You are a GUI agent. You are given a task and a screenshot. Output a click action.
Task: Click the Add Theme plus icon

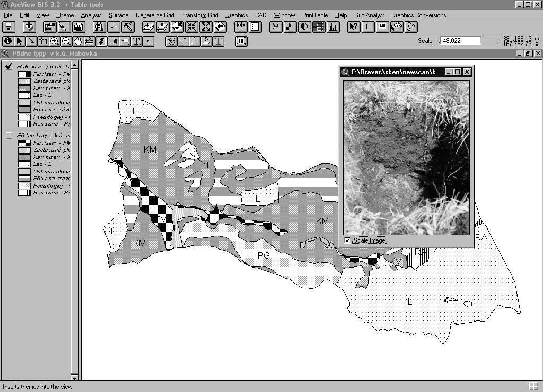[29, 26]
